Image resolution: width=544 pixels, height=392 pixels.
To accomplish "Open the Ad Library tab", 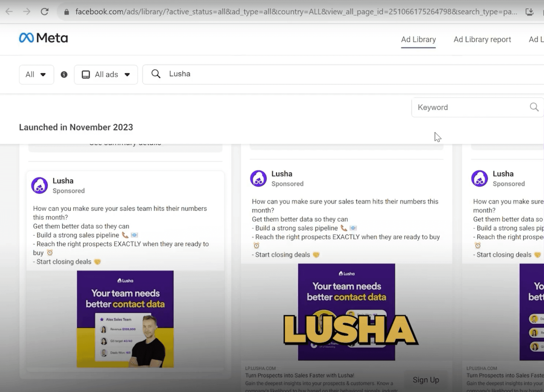I will 418,39.
